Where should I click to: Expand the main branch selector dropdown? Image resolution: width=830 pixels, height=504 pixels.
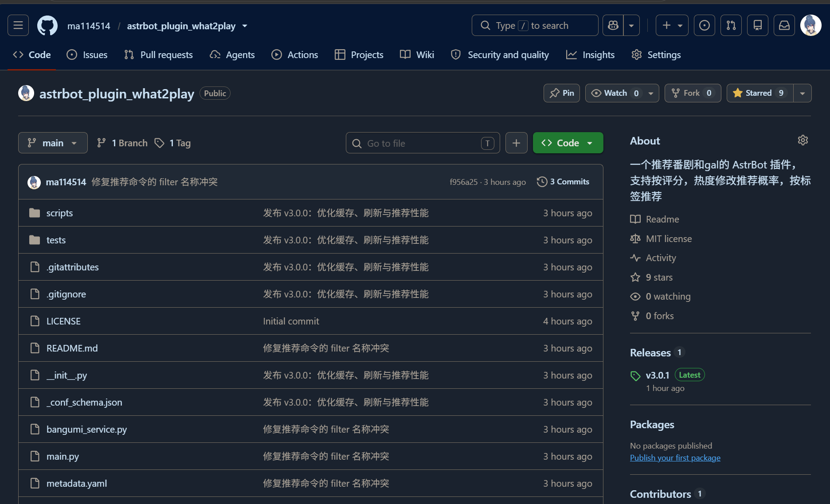click(53, 143)
